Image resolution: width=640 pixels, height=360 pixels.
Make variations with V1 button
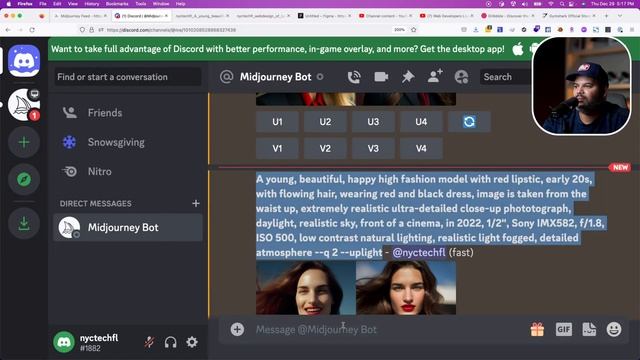277,148
